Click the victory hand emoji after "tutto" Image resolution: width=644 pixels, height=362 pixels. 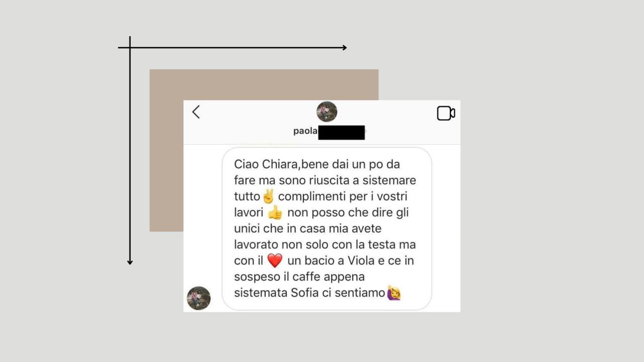268,196
